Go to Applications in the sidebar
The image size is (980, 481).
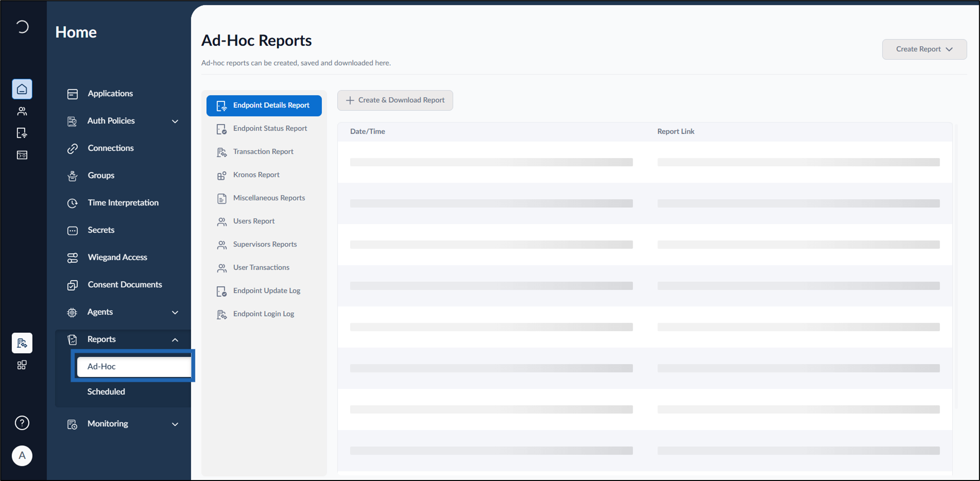coord(111,93)
